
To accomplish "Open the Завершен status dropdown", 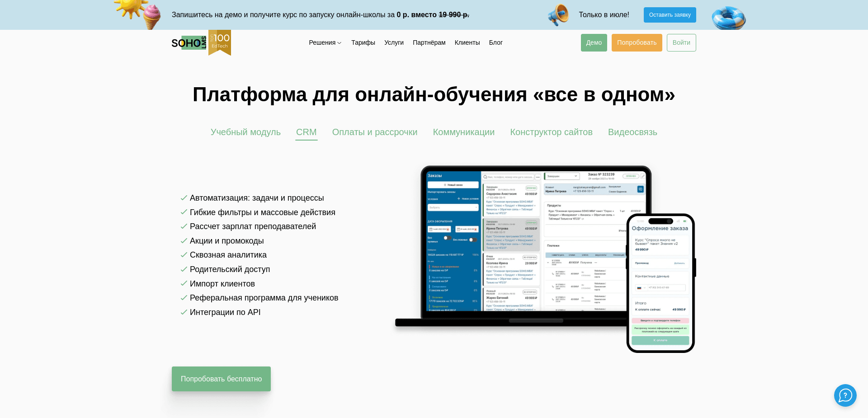I will (x=561, y=176).
